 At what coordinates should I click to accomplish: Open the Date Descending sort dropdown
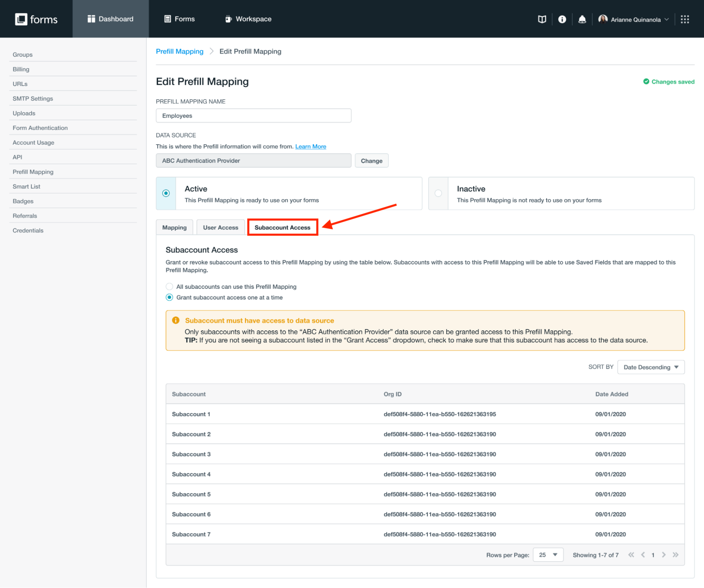click(650, 367)
